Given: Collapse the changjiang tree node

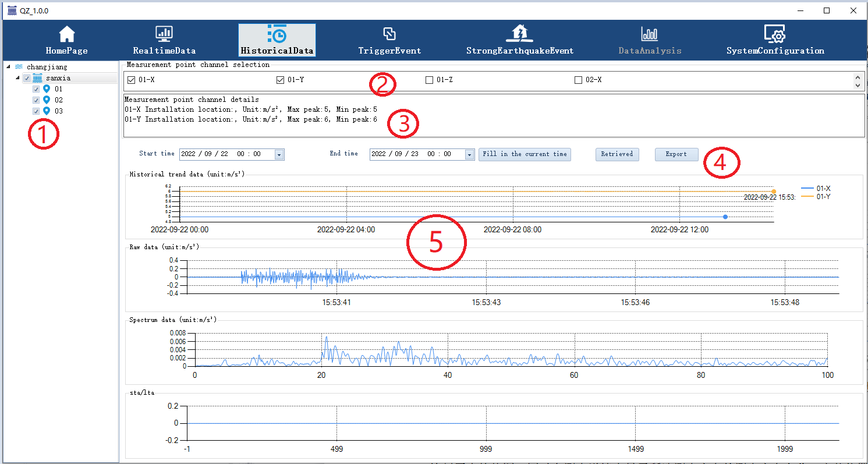Looking at the screenshot, I should click(x=9, y=67).
